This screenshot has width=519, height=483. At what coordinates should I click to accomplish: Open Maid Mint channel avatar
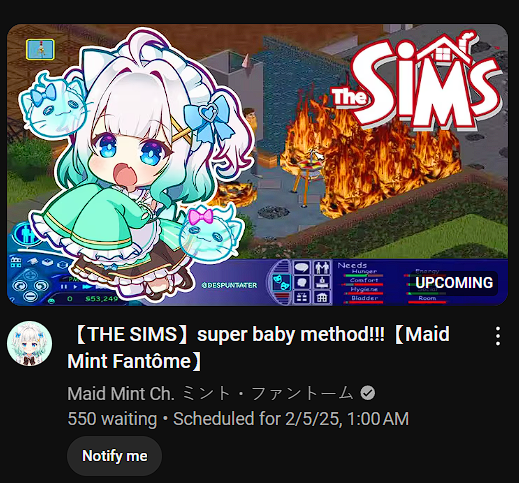pyautogui.click(x=29, y=343)
